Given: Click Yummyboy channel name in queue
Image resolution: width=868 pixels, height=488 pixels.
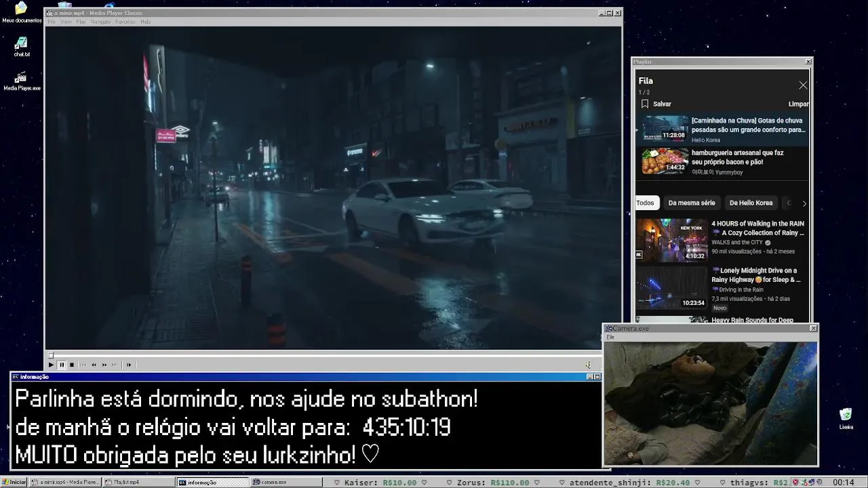Looking at the screenshot, I should [717, 172].
